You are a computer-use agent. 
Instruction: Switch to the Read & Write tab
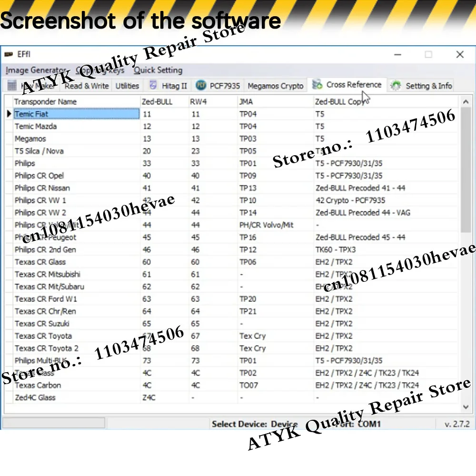coord(87,86)
